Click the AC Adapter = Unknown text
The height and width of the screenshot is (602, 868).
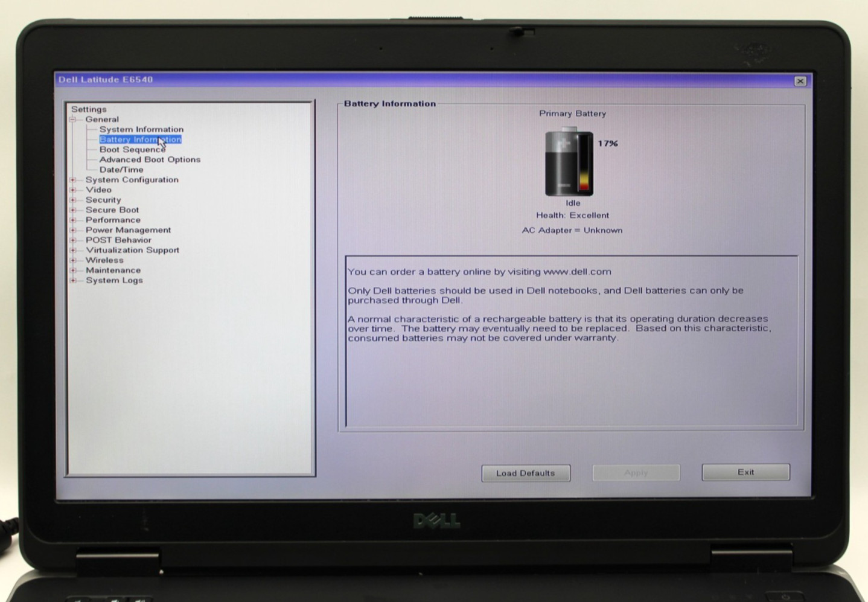click(x=572, y=231)
